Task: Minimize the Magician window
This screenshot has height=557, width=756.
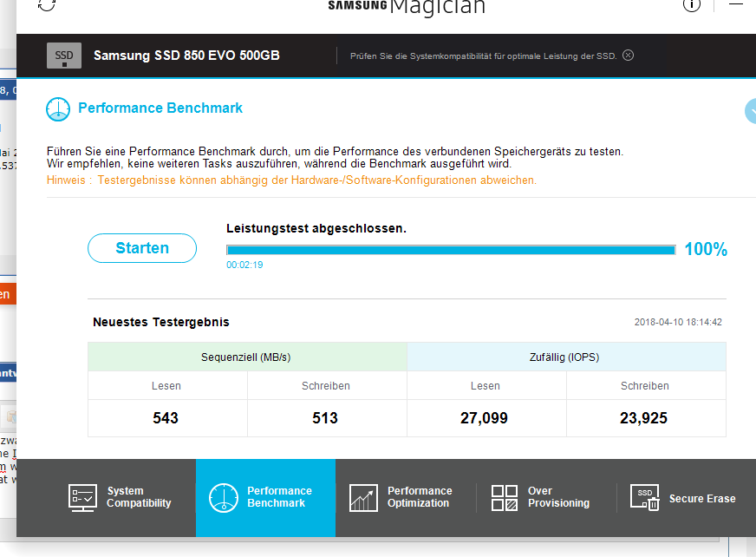Action: pos(736,3)
